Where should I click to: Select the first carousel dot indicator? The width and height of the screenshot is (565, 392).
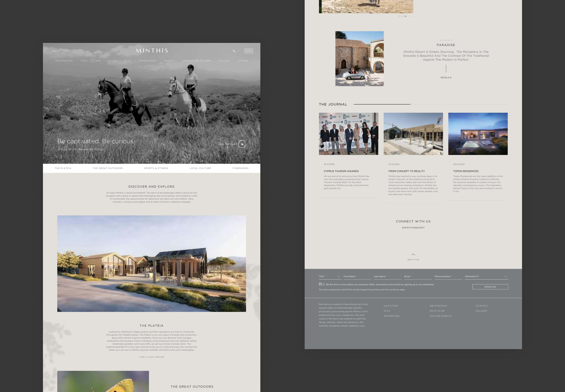pyautogui.click(x=399, y=16)
